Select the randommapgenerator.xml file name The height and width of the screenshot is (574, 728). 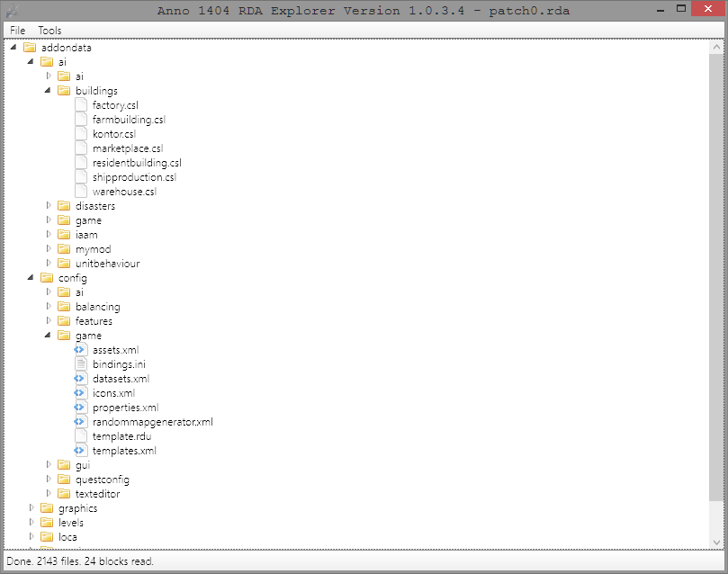(x=153, y=422)
